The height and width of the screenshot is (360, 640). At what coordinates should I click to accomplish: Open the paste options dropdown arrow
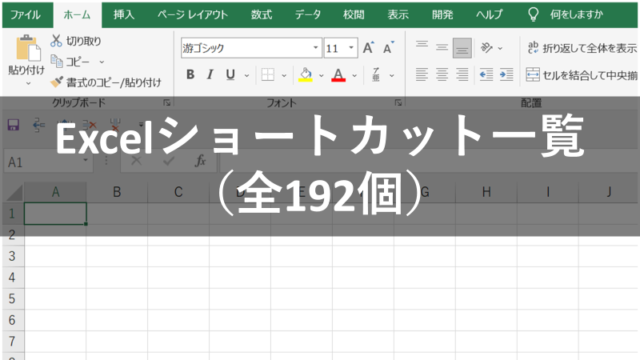pyautogui.click(x=28, y=84)
